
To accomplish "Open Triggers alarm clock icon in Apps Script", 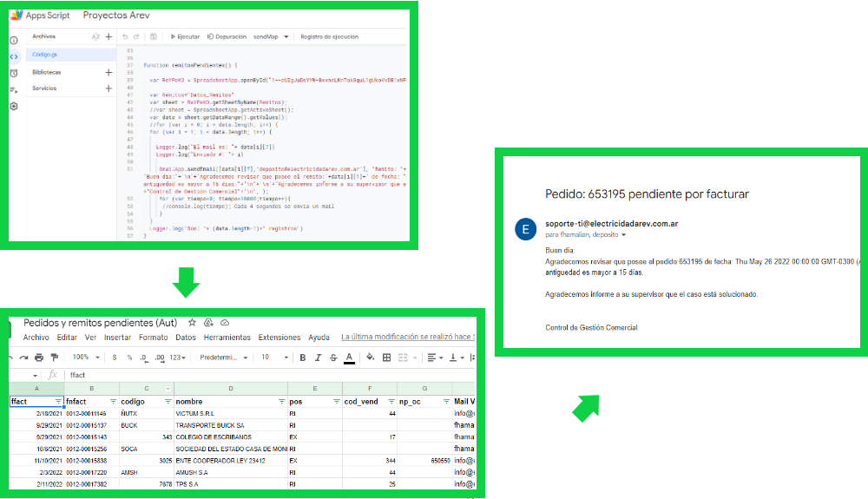I will (x=14, y=73).
